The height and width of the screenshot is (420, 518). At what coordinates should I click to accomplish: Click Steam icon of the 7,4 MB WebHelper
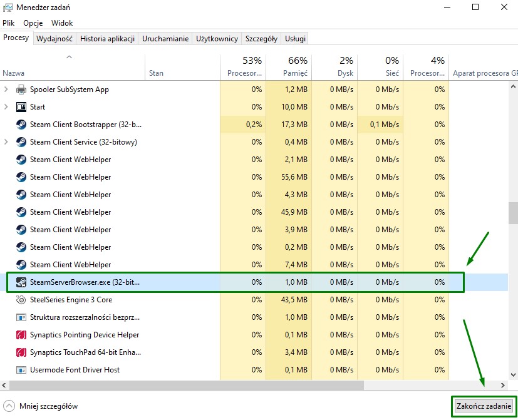tap(21, 265)
